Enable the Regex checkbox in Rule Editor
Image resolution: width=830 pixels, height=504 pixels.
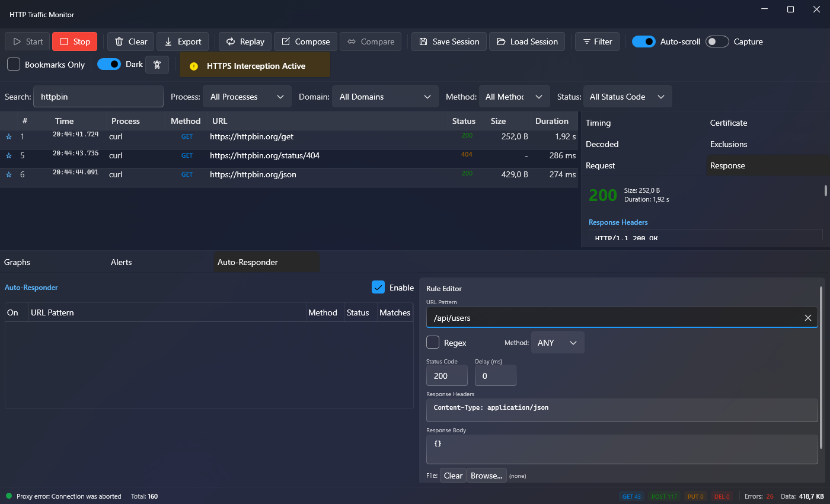point(433,343)
